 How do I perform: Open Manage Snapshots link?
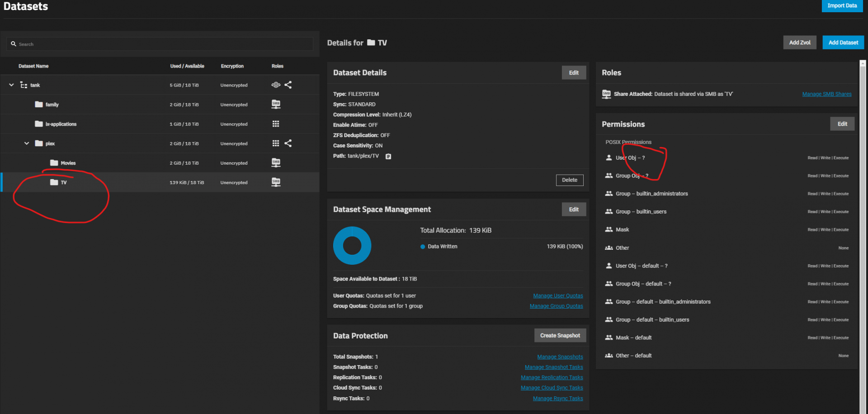point(560,357)
